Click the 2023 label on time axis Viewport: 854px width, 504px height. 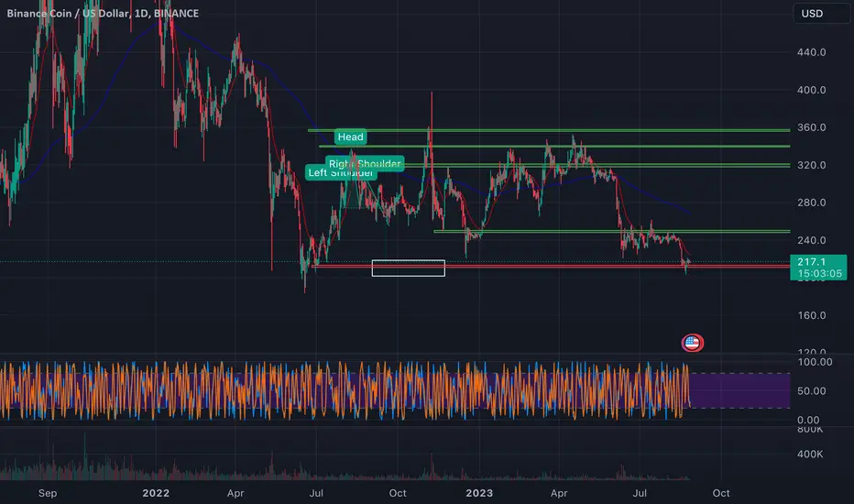(x=479, y=493)
